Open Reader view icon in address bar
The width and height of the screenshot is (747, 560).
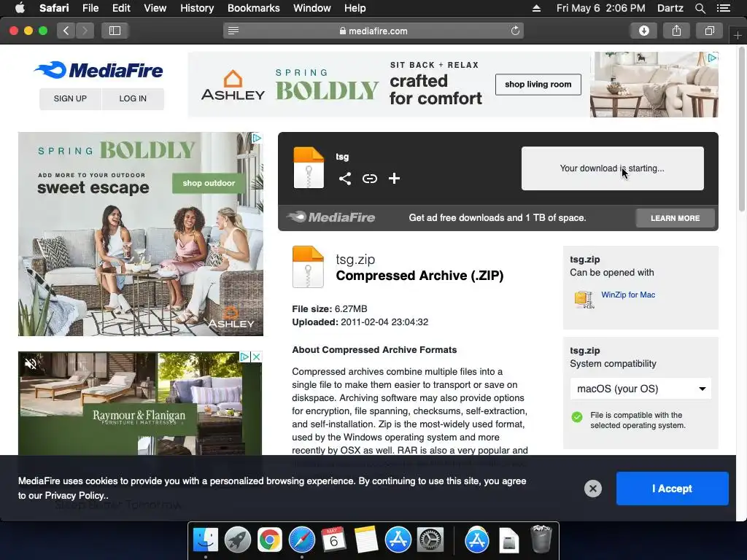[233, 31]
